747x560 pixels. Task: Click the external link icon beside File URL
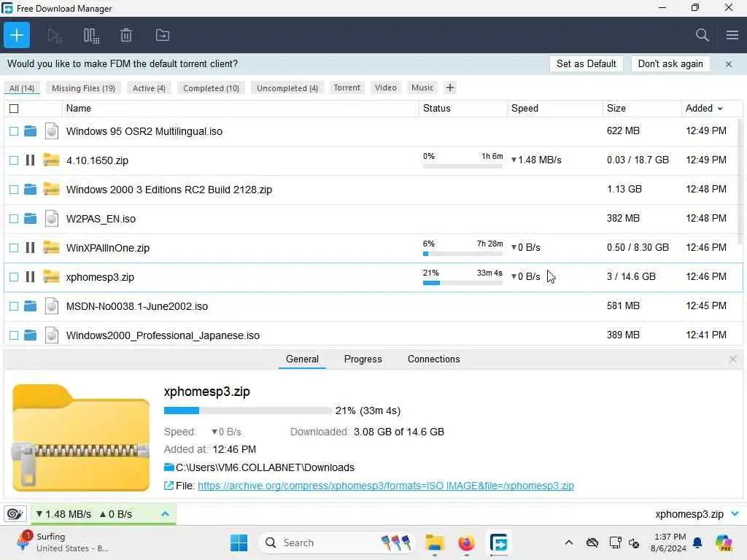(x=169, y=486)
